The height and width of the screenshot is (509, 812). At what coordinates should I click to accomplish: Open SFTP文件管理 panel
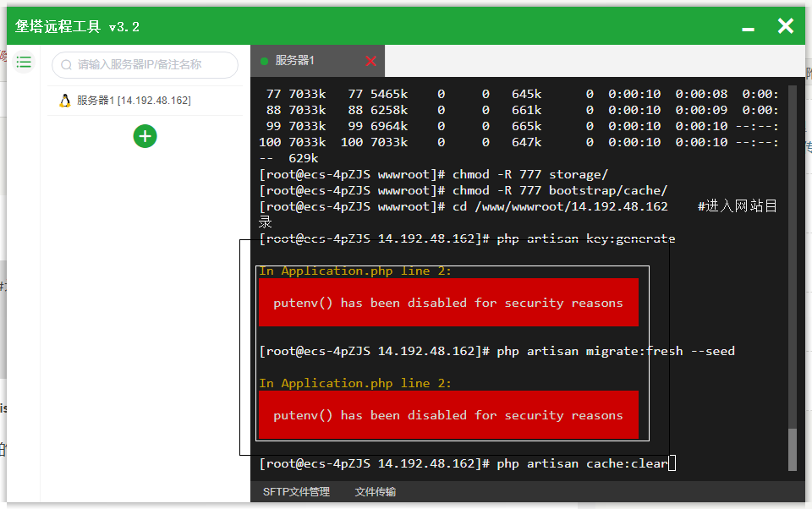pos(296,492)
